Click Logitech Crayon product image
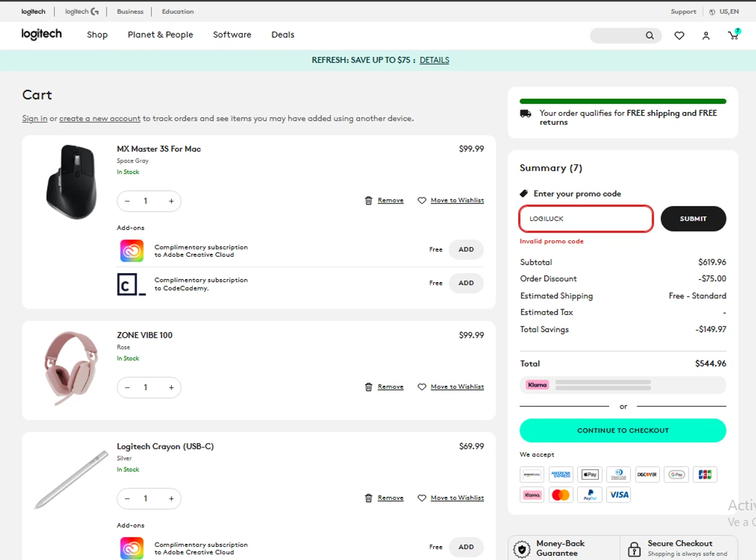 click(71, 479)
